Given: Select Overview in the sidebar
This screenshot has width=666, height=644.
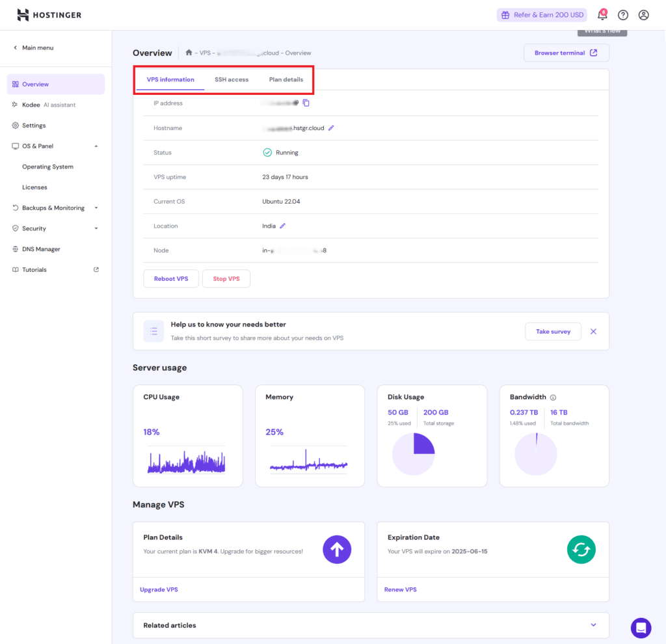Looking at the screenshot, I should [x=56, y=84].
